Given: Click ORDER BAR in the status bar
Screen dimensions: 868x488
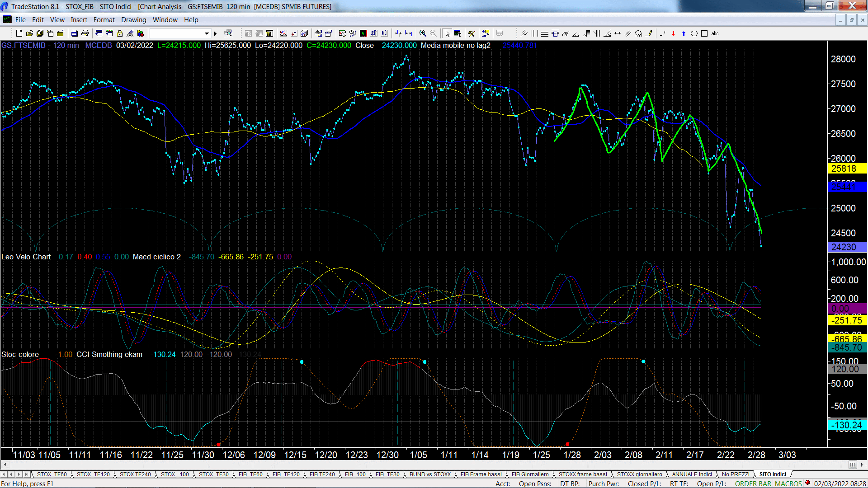Looking at the screenshot, I should [753, 484].
